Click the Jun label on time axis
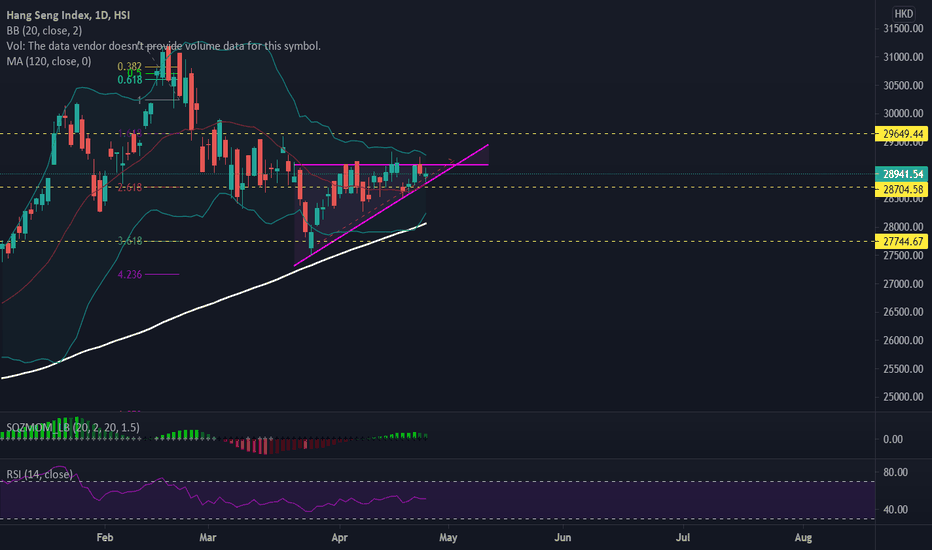 point(562,538)
